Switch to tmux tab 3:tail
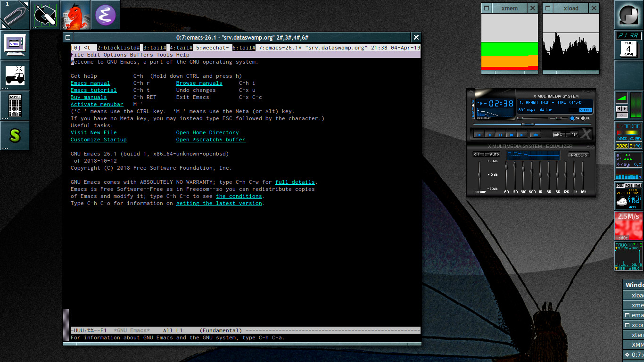 [155, 48]
